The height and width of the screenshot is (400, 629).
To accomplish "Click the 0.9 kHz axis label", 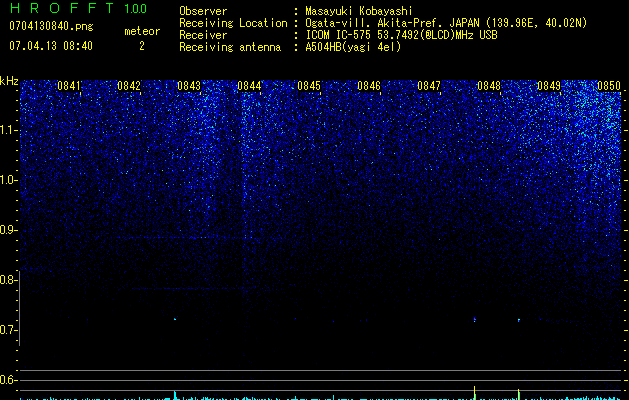I will [8, 230].
